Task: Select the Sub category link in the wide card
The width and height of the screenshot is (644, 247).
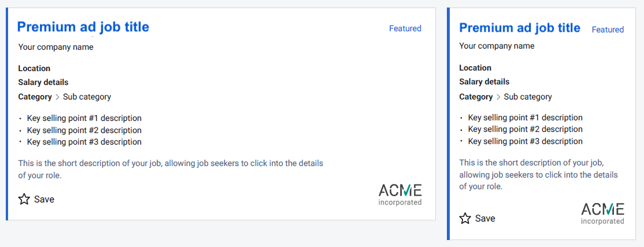Action: pyautogui.click(x=87, y=97)
